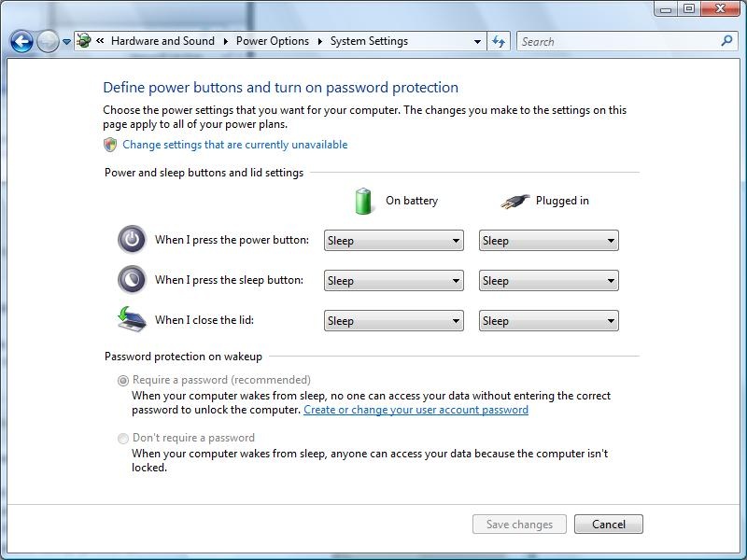Click the Save changes button
Screen dimensions: 747x560
click(519, 525)
